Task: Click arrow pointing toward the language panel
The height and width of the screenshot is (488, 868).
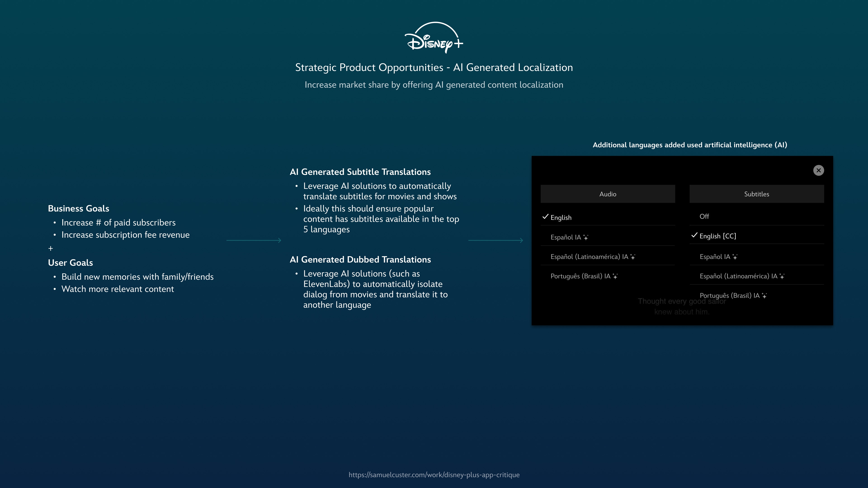Action: 495,240
